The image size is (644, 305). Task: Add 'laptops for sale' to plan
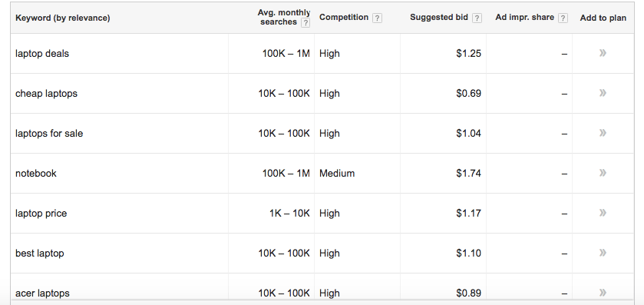pos(603,133)
